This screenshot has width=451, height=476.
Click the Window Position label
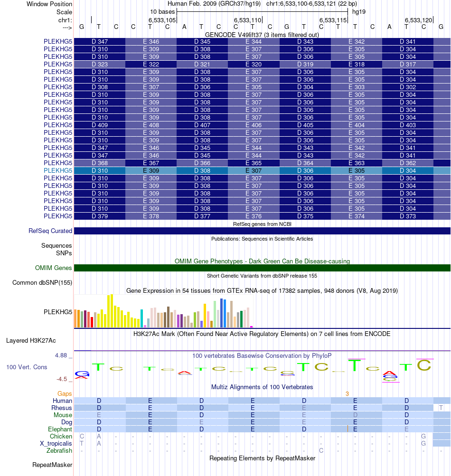[x=49, y=4]
